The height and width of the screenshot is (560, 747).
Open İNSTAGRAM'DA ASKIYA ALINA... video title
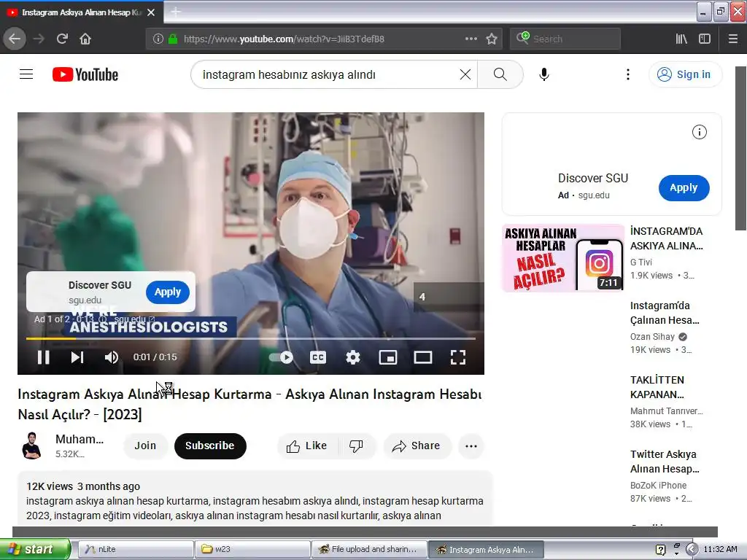point(667,238)
